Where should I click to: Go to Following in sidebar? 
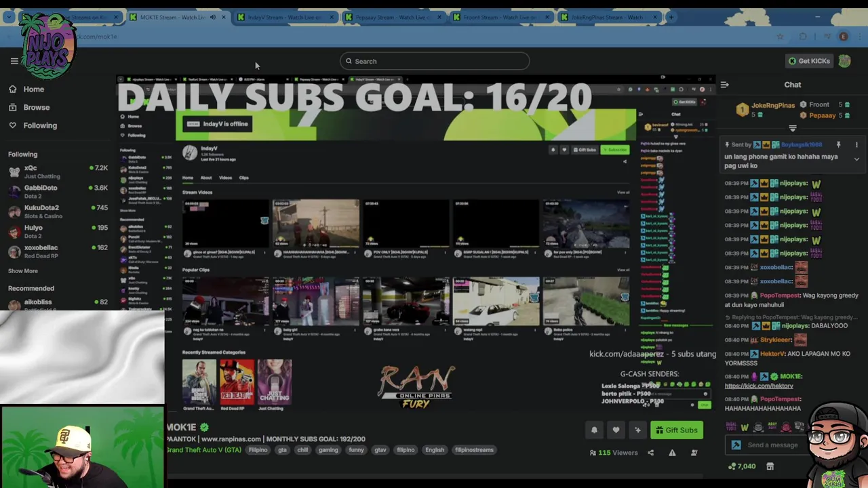click(x=40, y=125)
